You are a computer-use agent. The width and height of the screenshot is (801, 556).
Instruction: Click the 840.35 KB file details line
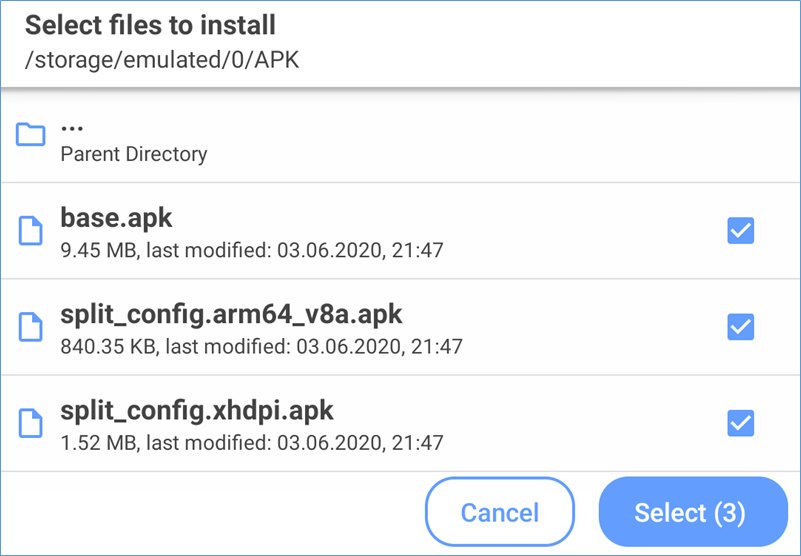(261, 346)
